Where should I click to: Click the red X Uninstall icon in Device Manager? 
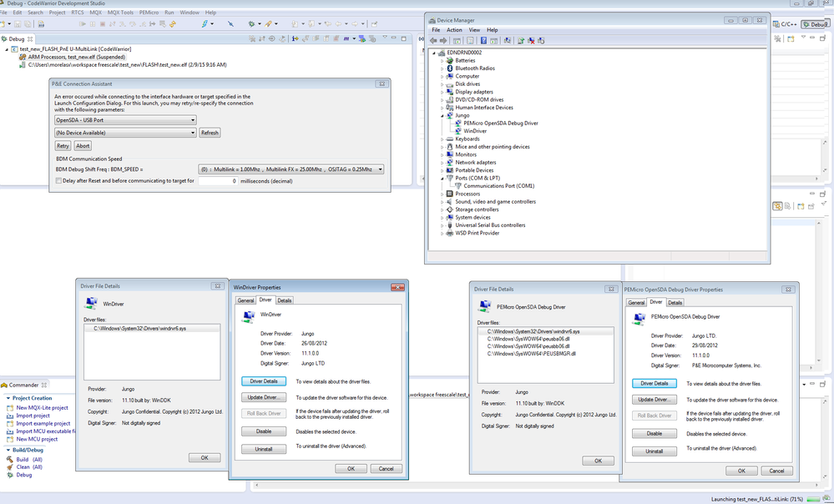coord(531,40)
